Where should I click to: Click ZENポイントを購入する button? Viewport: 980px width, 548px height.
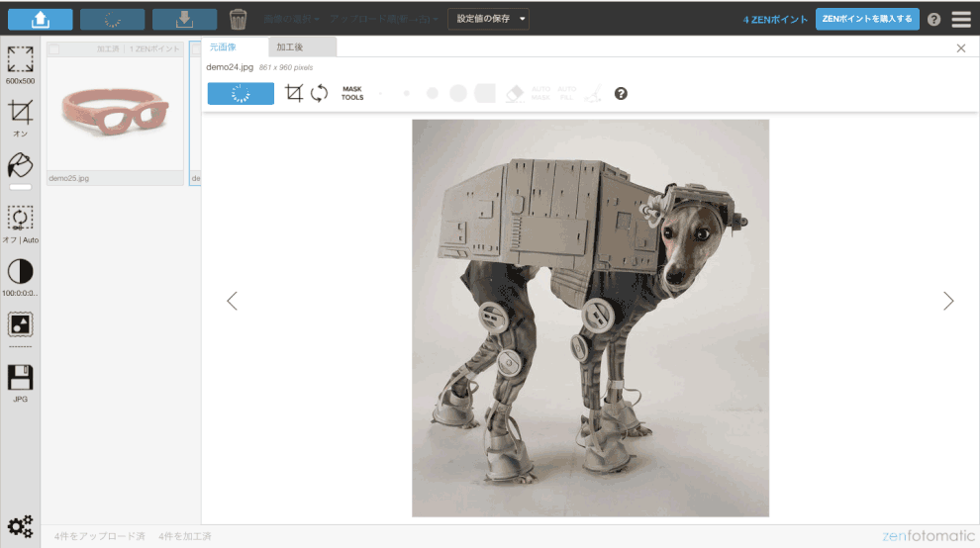[x=867, y=19]
